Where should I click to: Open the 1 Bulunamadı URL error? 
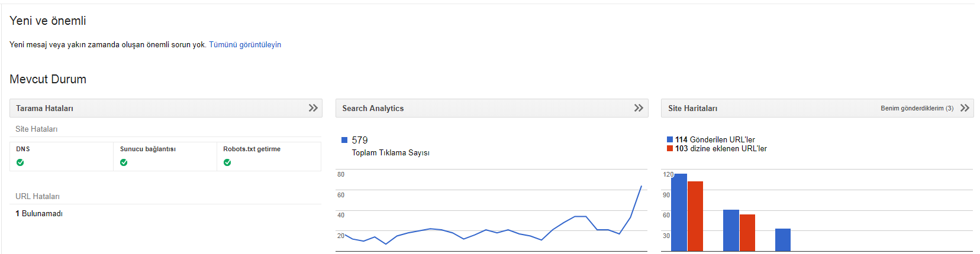[x=39, y=214]
